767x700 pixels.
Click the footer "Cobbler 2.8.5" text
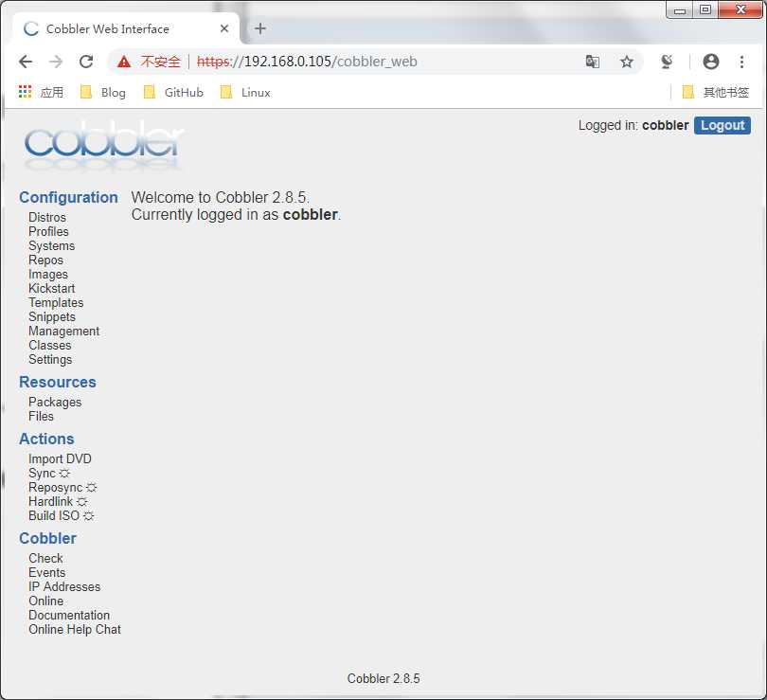tap(383, 678)
